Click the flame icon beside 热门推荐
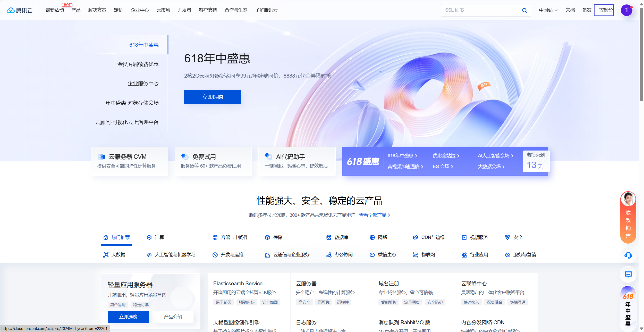 click(x=106, y=237)
